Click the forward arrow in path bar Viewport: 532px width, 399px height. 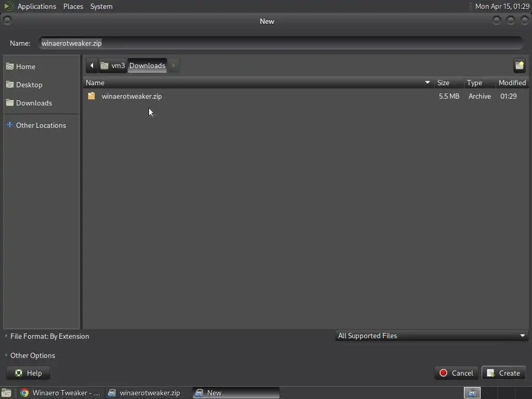174,65
